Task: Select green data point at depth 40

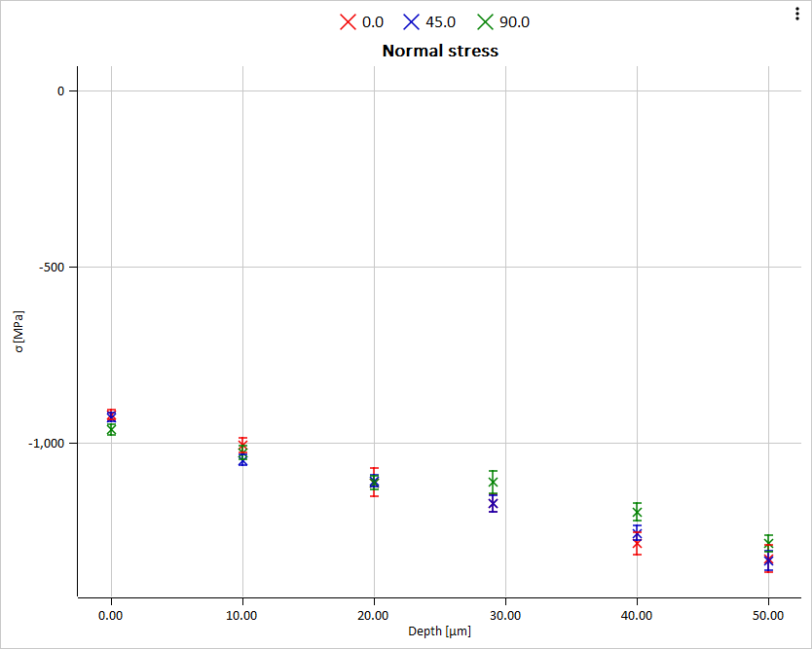Action: [637, 512]
